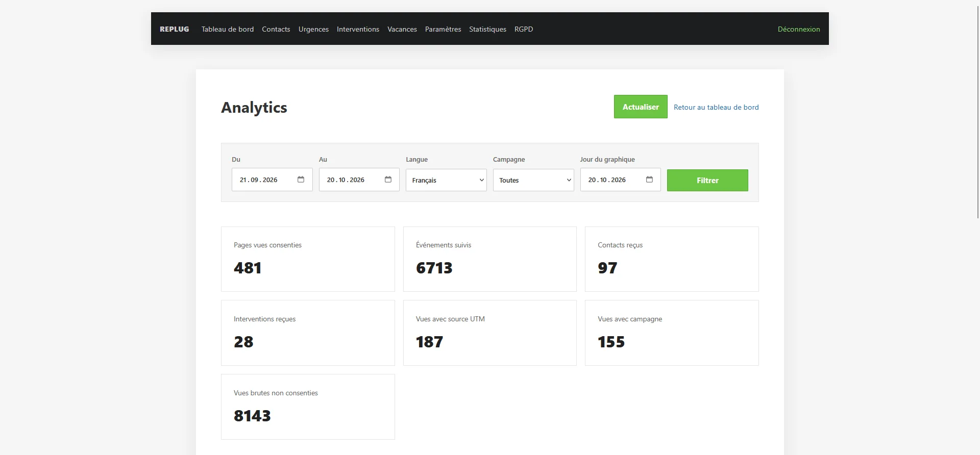Image resolution: width=980 pixels, height=455 pixels.
Task: Click Vues brutes non consenties value 8143
Action: click(x=252, y=416)
